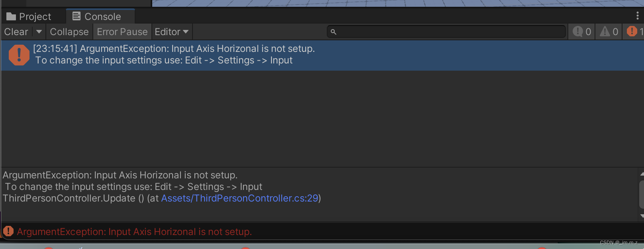Viewport: 644px width, 249px height.
Task: Select the ArgumentException log entry
Action: 322,55
